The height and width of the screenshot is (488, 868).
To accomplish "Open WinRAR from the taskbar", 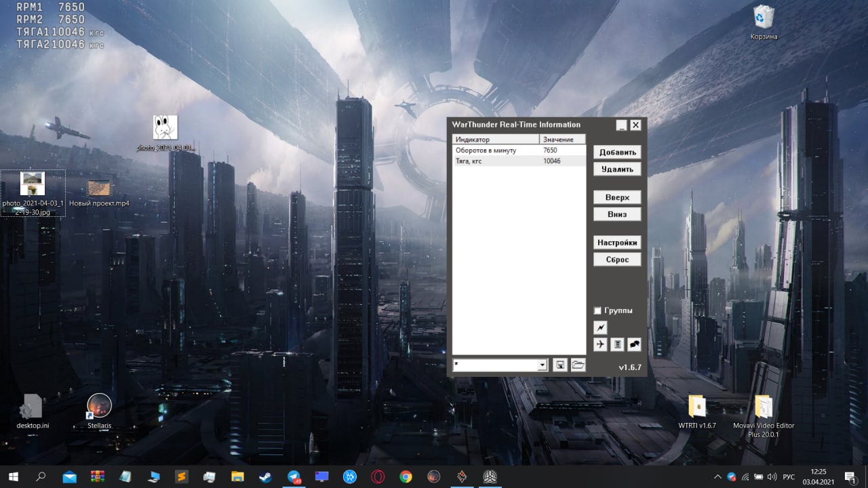I will pos(97,476).
